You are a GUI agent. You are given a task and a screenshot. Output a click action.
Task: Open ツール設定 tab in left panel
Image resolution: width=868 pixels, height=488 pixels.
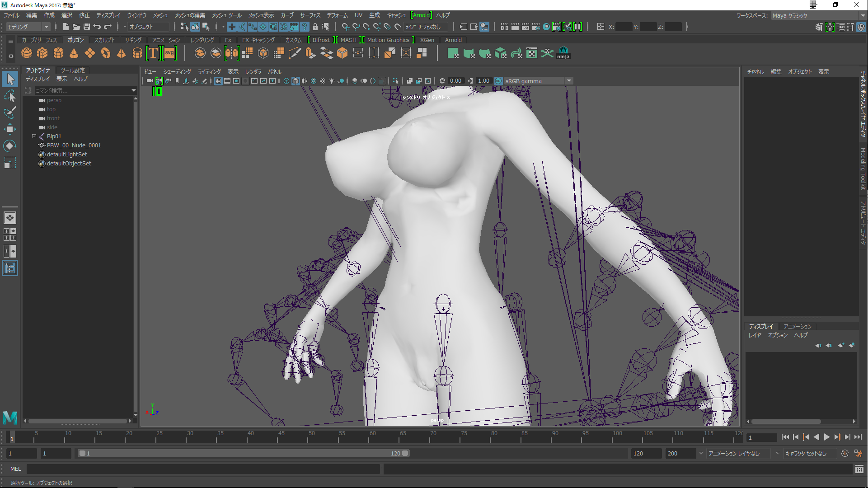coord(73,70)
